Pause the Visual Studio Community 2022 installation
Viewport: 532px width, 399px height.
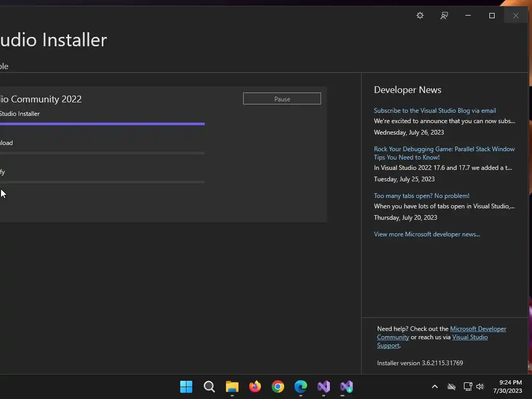(x=282, y=99)
